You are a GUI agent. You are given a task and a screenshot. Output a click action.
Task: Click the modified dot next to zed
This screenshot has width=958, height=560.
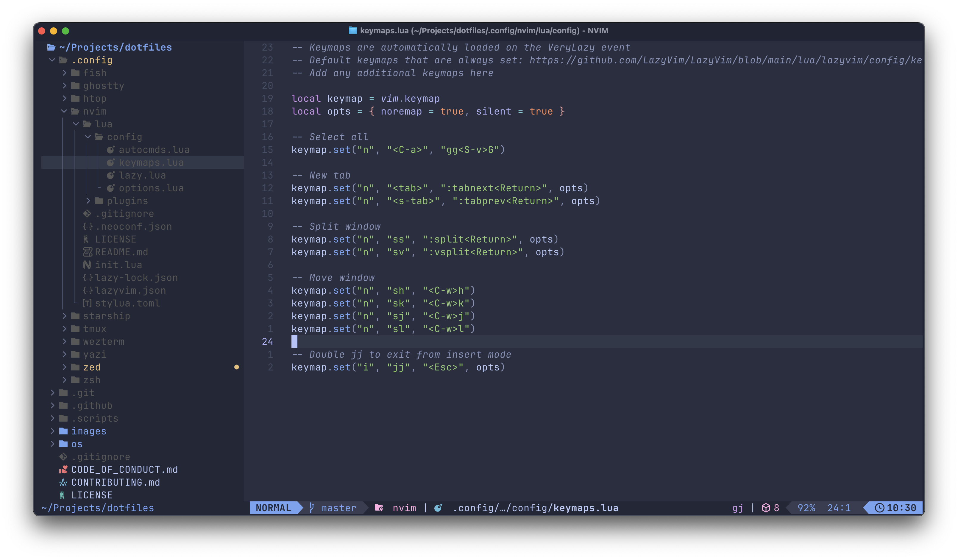(x=236, y=367)
